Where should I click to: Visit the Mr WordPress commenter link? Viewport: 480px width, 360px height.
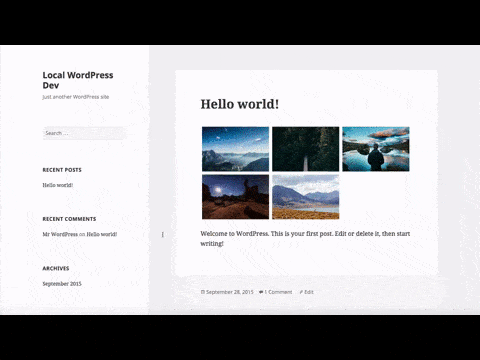[60, 234]
